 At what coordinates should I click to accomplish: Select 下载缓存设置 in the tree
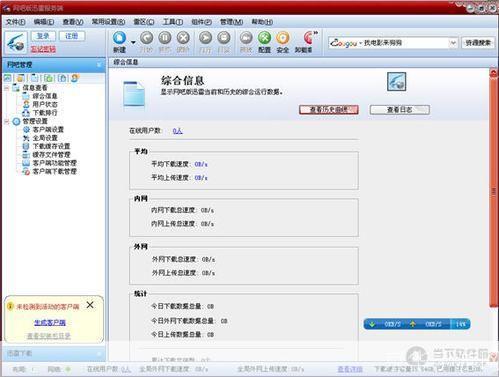51,146
